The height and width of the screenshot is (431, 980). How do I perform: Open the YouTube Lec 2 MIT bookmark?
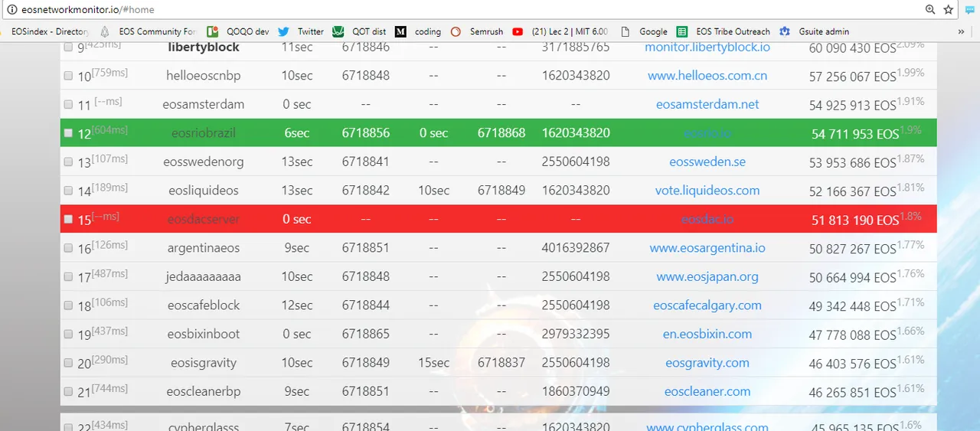coord(560,31)
